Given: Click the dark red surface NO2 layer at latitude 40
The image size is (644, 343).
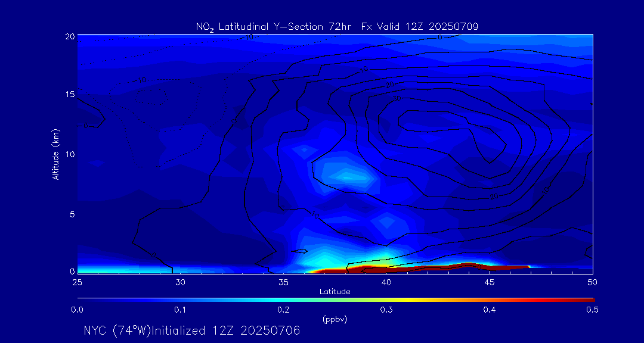Looking at the screenshot, I should pyautogui.click(x=386, y=270).
